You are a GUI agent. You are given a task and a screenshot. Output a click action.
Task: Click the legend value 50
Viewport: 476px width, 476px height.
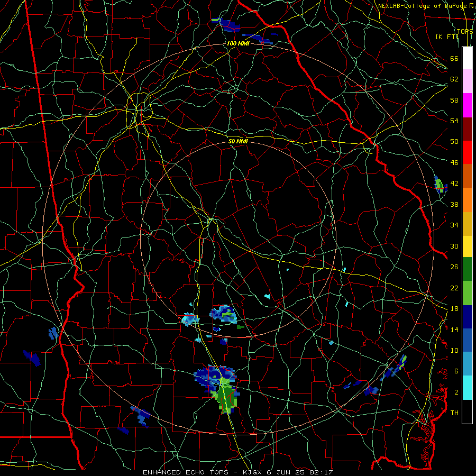[x=454, y=141]
